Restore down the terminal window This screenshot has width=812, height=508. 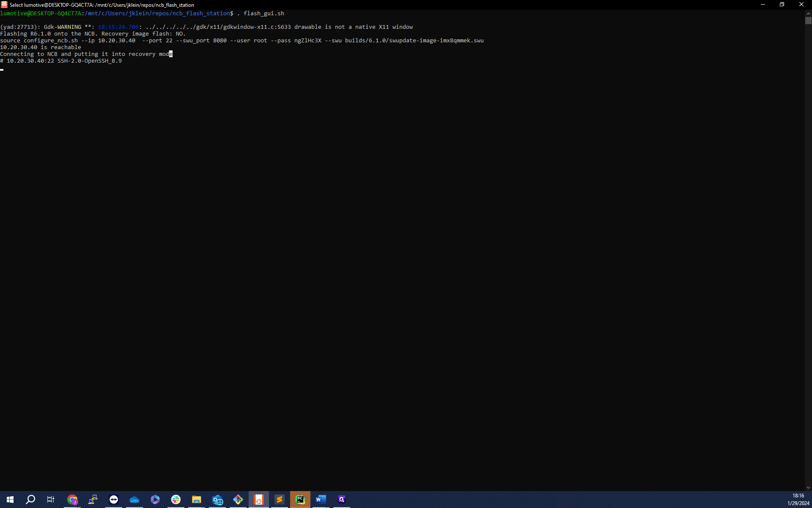pyautogui.click(x=782, y=5)
